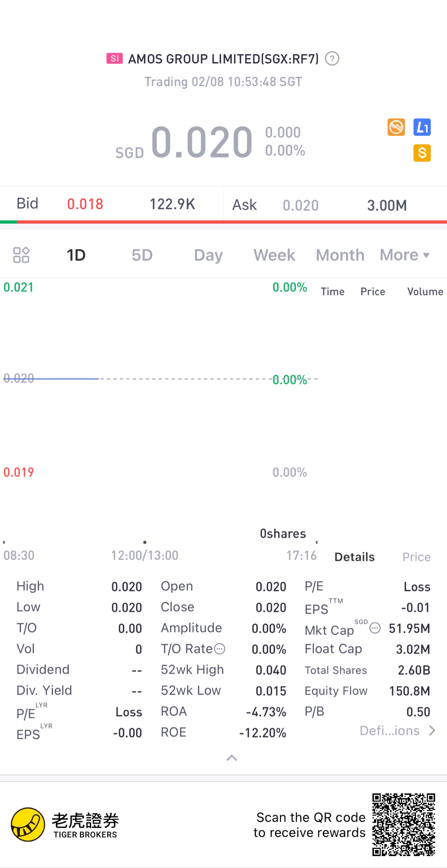Tap the Tiger Brokers logo
The image size is (447, 868).
point(28,824)
